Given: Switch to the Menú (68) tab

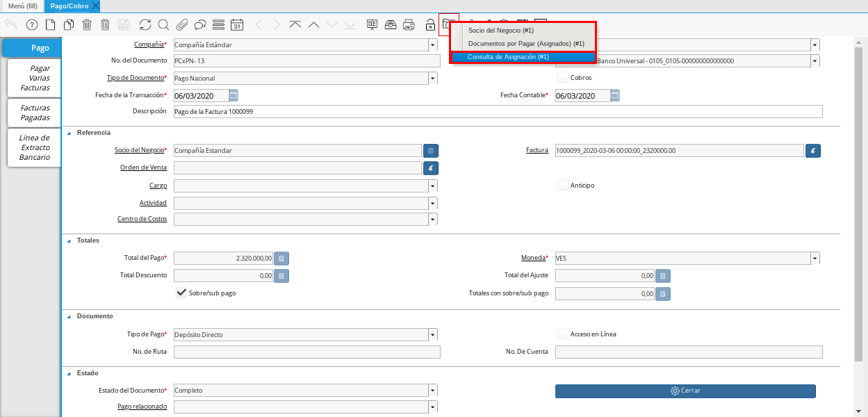Looking at the screenshot, I should 23,6.
